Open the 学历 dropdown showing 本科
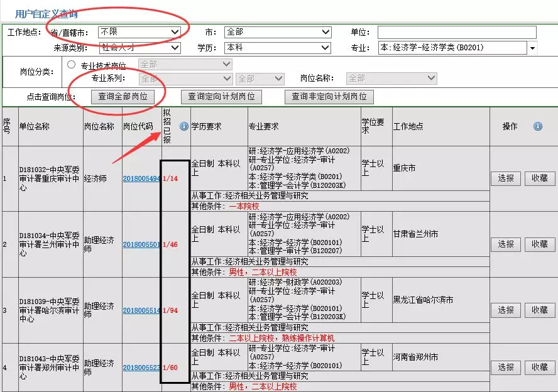This screenshot has height=392, width=558. [x=278, y=48]
